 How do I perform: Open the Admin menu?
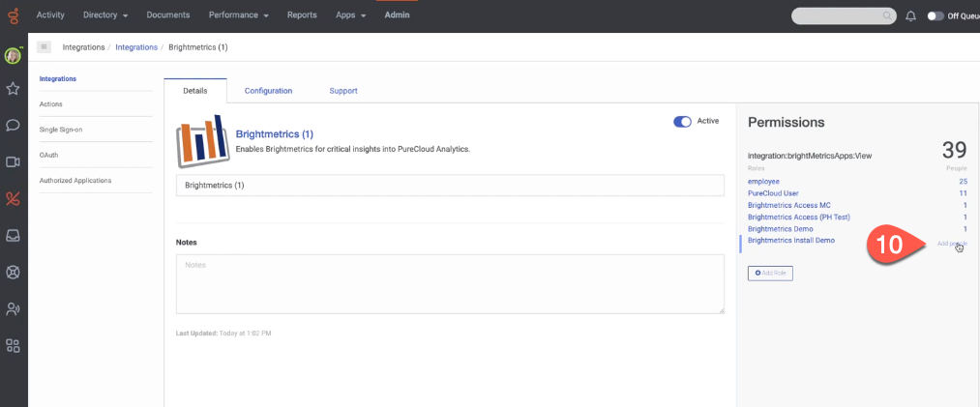397,15
